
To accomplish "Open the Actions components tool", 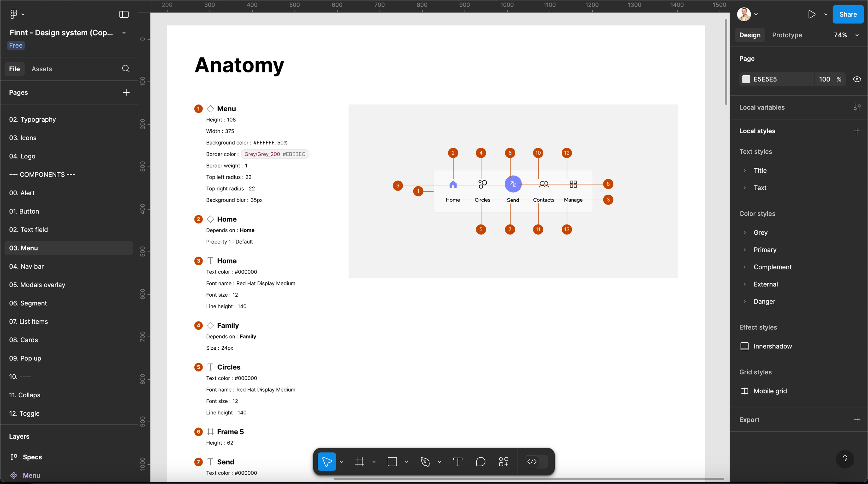I will [503, 461].
